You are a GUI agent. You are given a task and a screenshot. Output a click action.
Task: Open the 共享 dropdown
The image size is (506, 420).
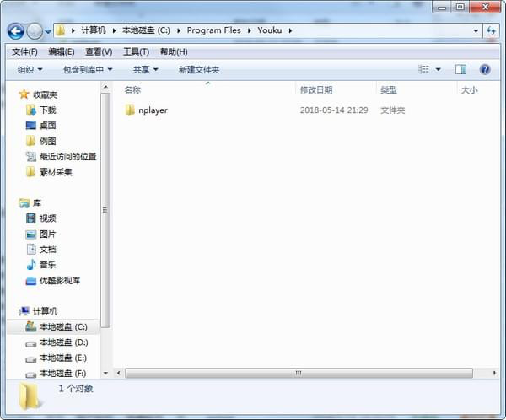point(145,70)
